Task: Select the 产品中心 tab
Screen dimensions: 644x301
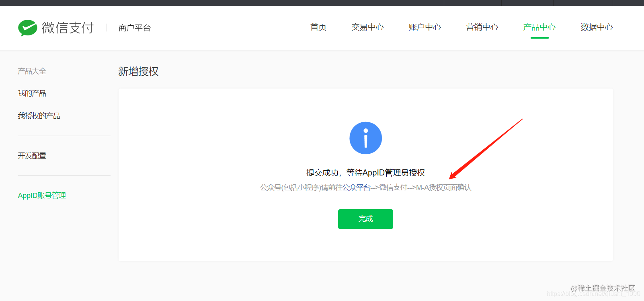Action: point(539,27)
